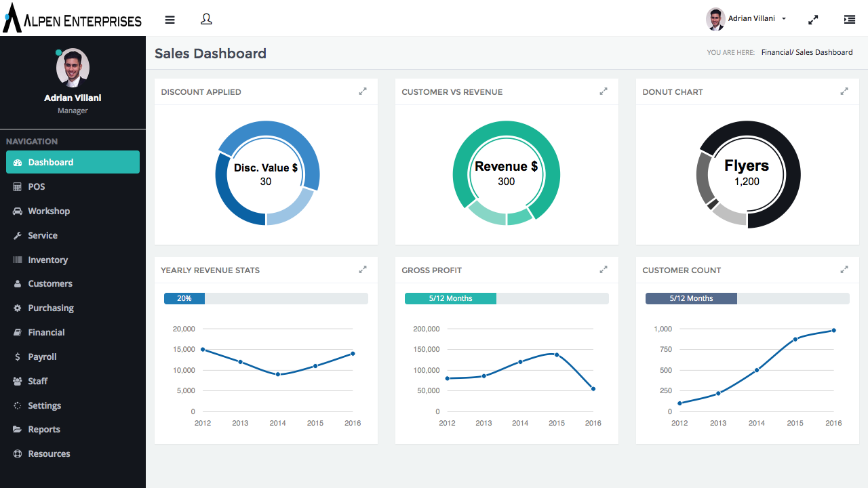This screenshot has width=868, height=488.
Task: Maximize the Gross Profit panel
Action: tap(604, 270)
